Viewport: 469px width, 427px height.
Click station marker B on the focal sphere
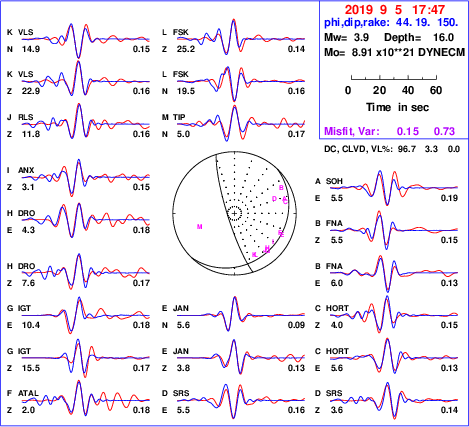[281, 188]
